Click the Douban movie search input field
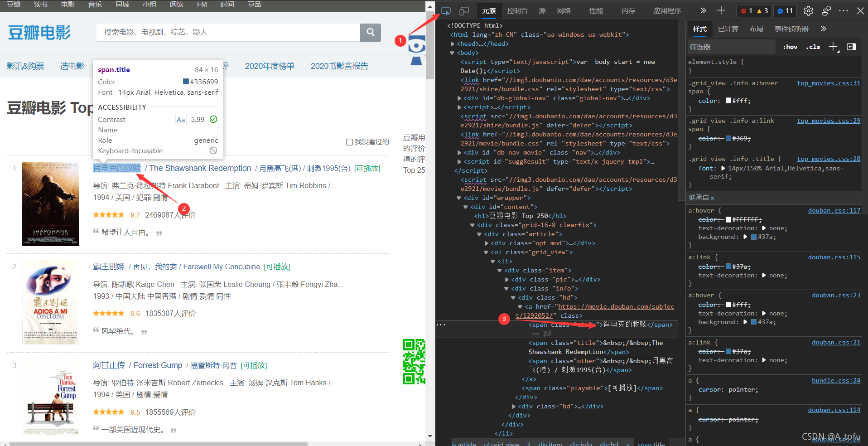 [x=228, y=32]
